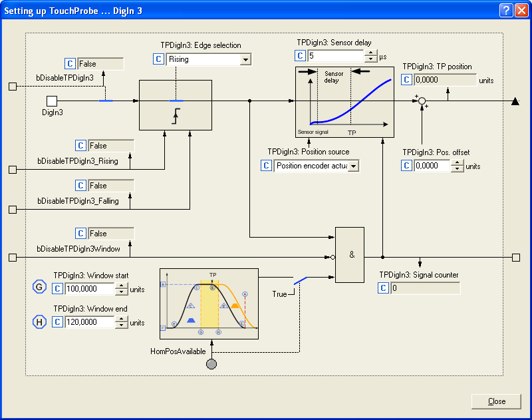Click the C icon next to Signal counter
The width and height of the screenshot is (532, 420).
click(x=383, y=288)
